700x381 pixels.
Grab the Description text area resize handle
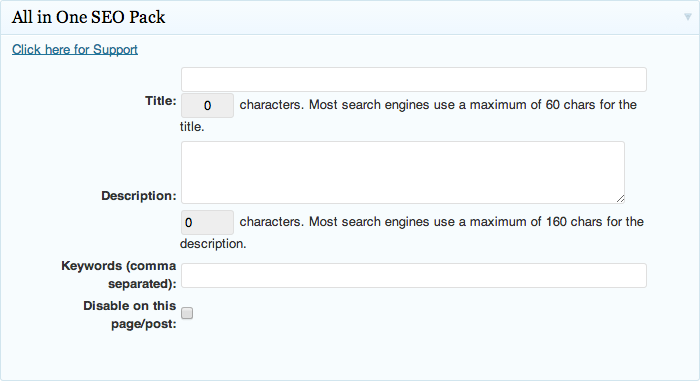click(621, 199)
